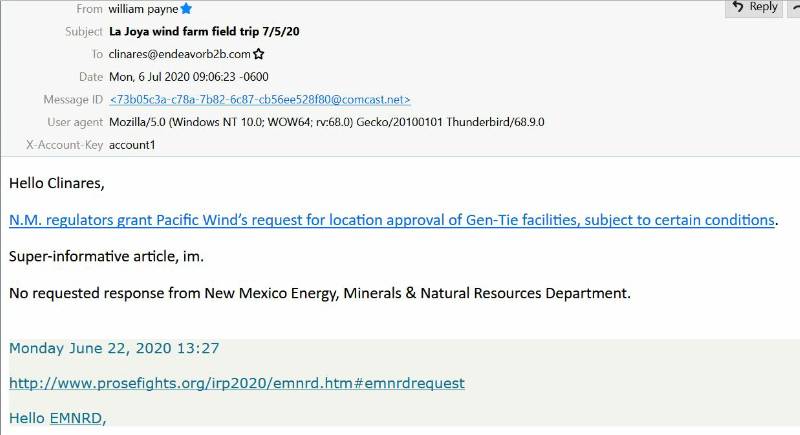Click the Mon, 6 Jul 2020 date value
Image resolution: width=800 pixels, height=435 pixels.
[189, 77]
